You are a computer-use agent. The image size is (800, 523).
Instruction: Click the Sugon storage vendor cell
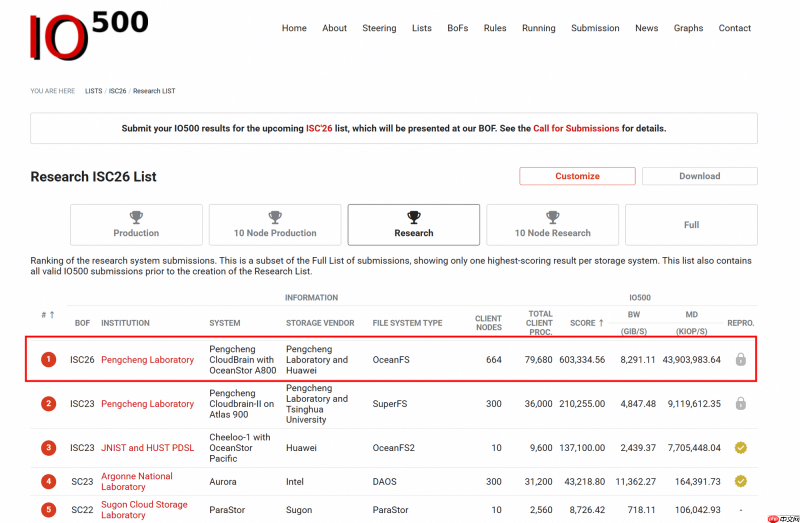tap(298, 510)
